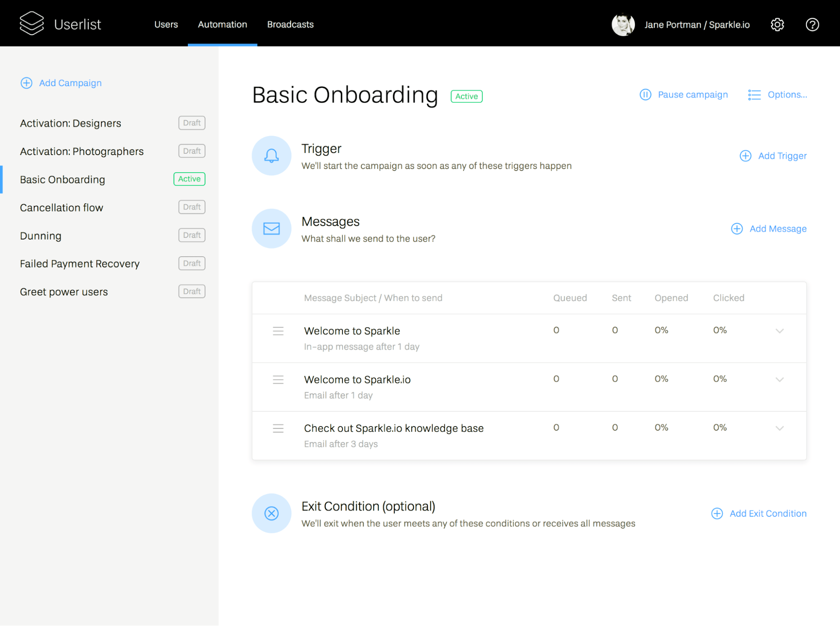Viewport: 840px width, 626px height.
Task: Click the bell Trigger icon
Action: (271, 155)
